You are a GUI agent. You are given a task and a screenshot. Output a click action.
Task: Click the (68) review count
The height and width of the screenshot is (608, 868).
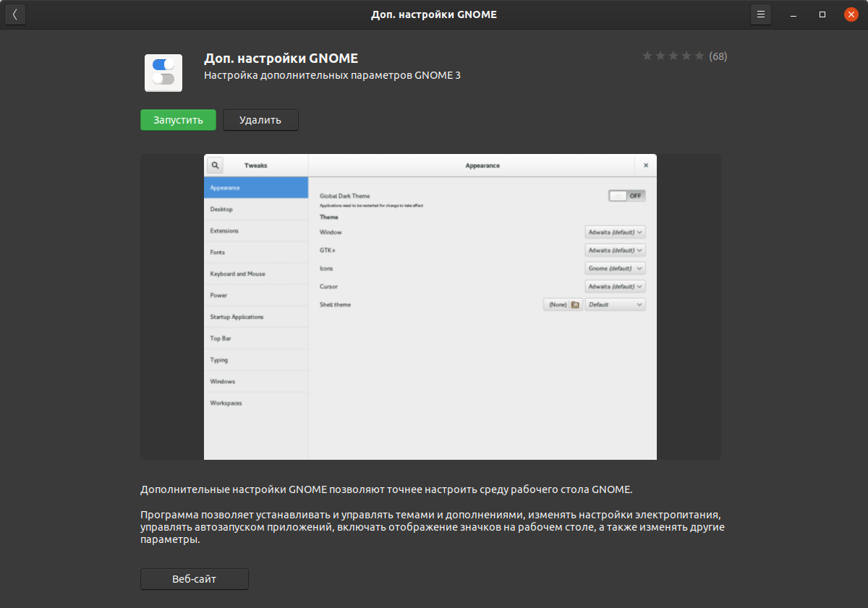click(718, 56)
